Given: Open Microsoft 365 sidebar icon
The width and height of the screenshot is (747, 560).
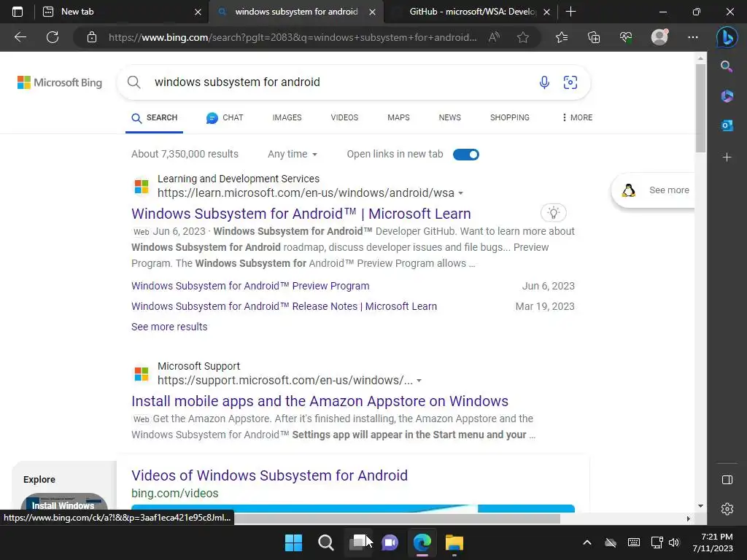Looking at the screenshot, I should [x=727, y=96].
